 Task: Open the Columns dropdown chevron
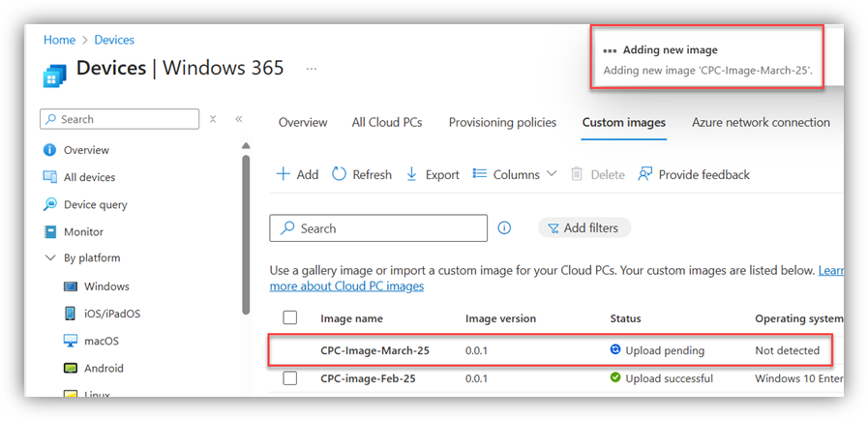pos(552,174)
